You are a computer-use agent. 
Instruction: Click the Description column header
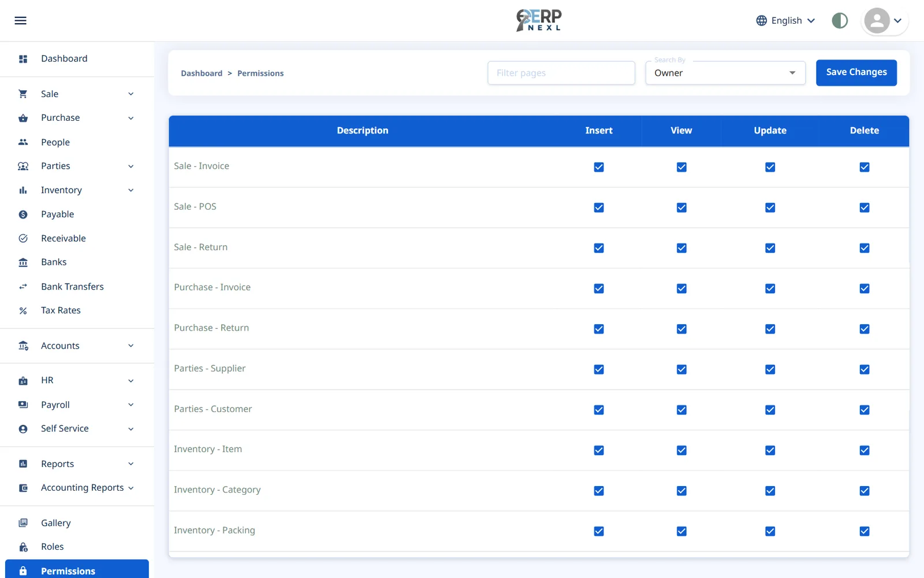tap(363, 131)
